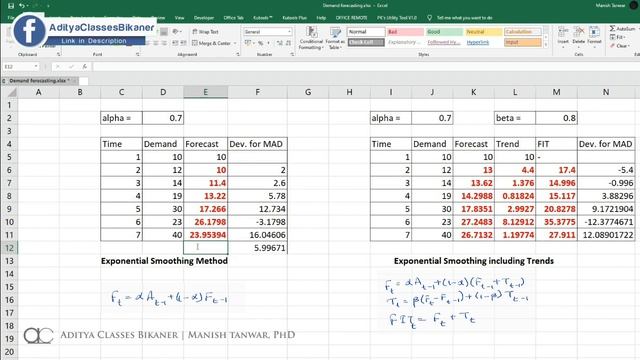
Task: Apply the Neutral cell style
Action: tap(483, 31)
